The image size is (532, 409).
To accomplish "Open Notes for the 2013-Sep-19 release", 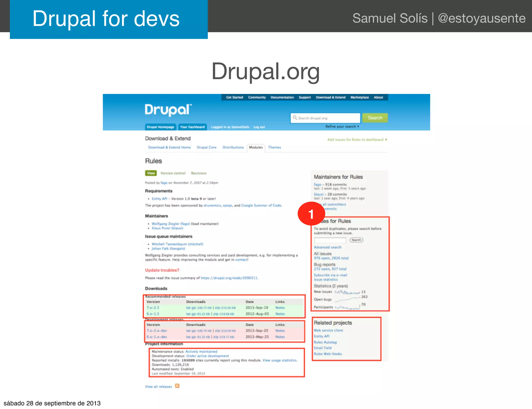I will pos(280,308).
